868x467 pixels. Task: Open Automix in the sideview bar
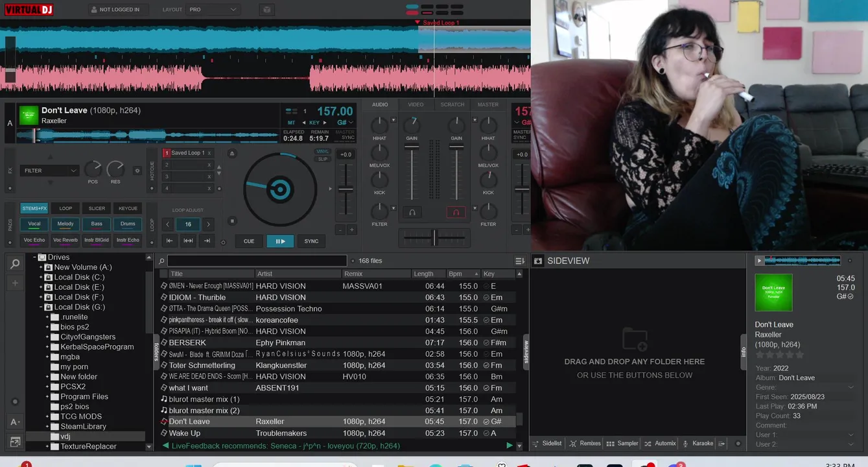(660, 444)
